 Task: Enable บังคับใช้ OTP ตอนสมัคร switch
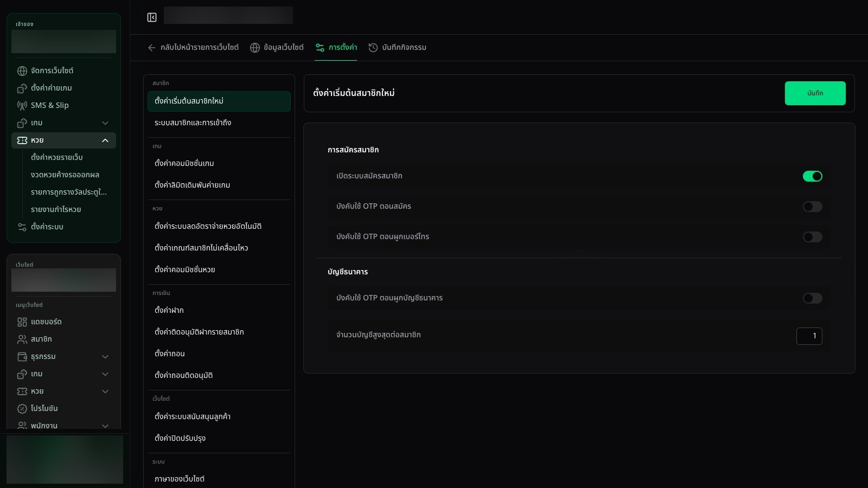tap(813, 207)
